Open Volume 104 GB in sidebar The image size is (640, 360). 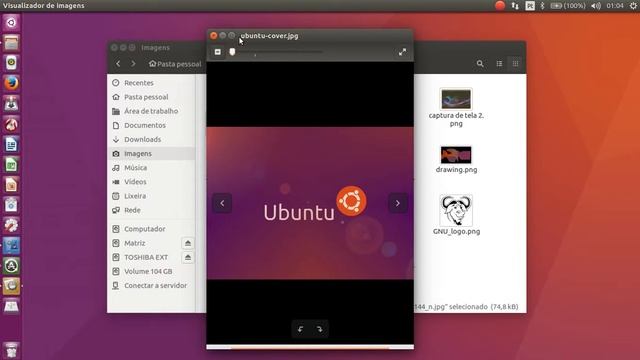pyautogui.click(x=151, y=271)
